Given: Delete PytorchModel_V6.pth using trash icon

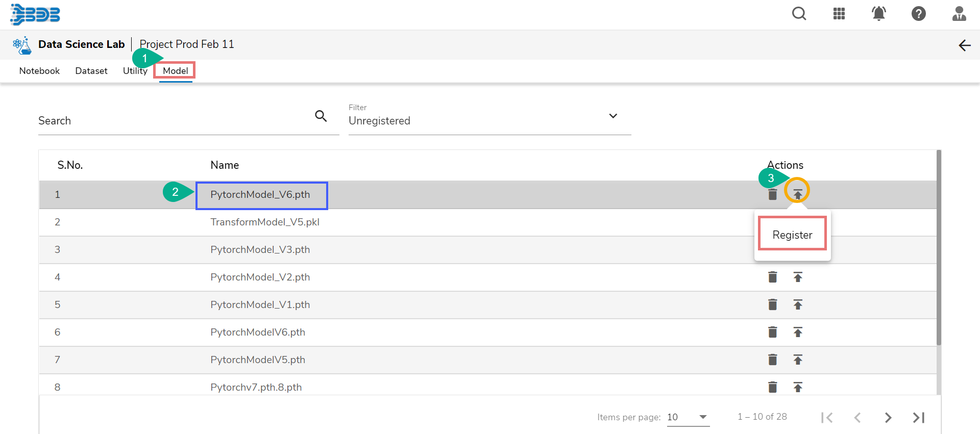Looking at the screenshot, I should pyautogui.click(x=772, y=194).
